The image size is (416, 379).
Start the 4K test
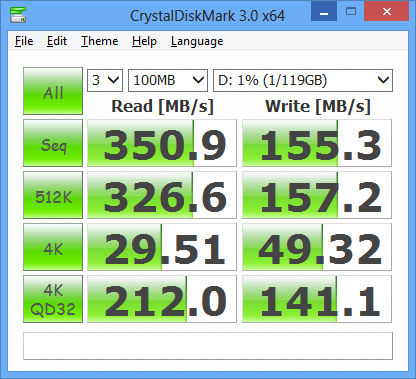53,247
